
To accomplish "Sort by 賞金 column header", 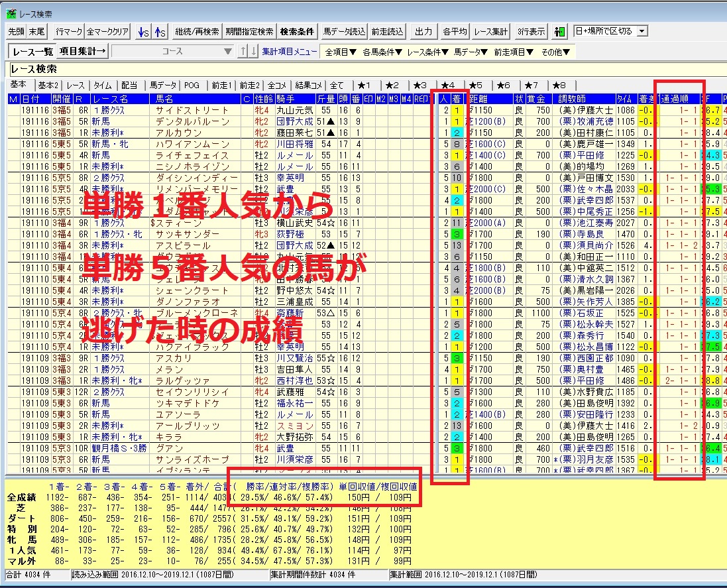I will [538, 99].
